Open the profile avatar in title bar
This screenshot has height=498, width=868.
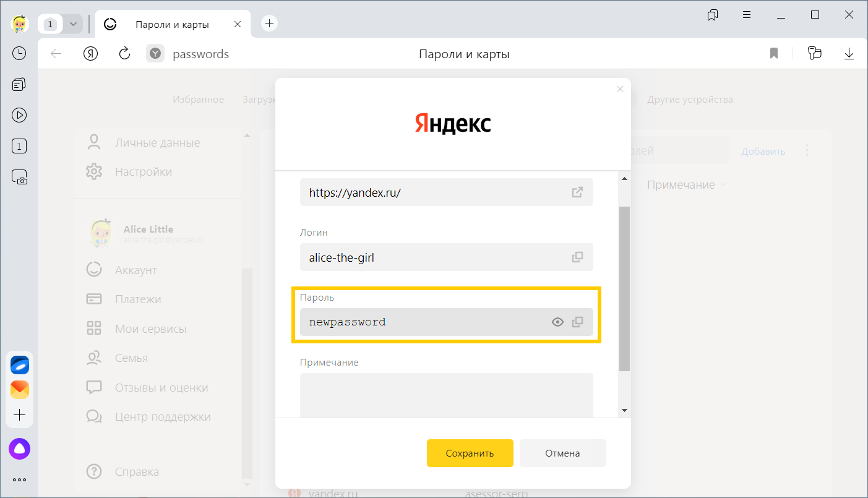coord(20,24)
